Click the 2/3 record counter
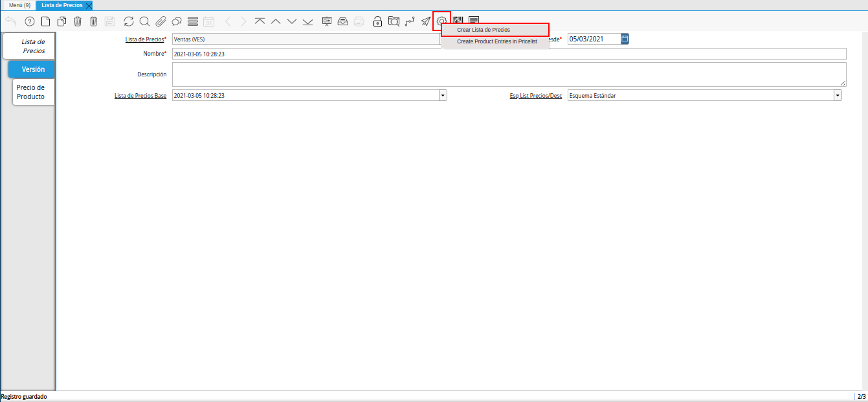Viewport: 868px width, 402px height. (861, 396)
